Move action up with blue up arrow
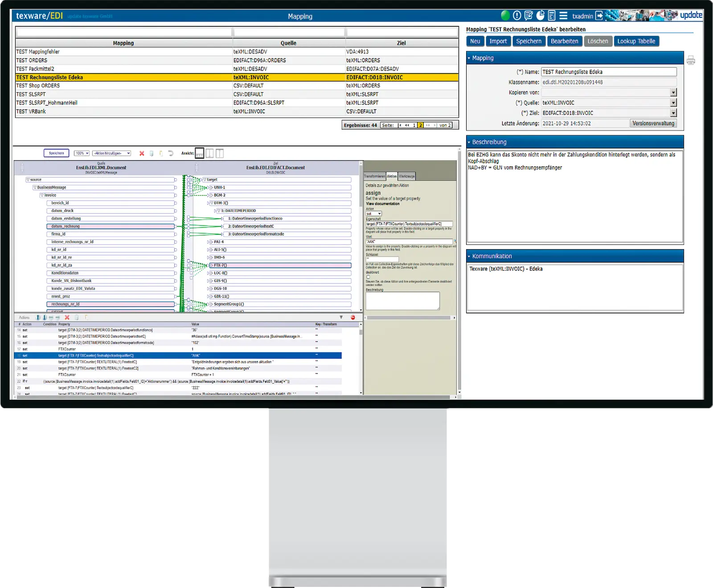Viewport: 713px width, 588px height. 38,318
